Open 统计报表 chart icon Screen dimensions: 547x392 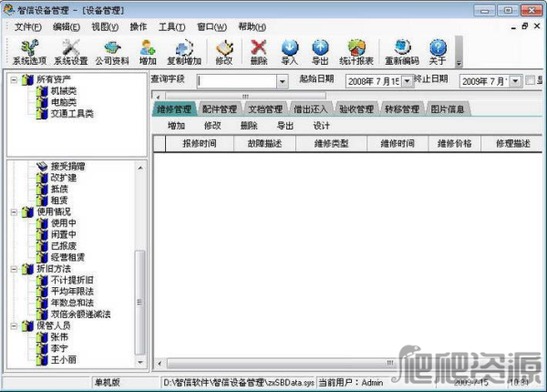(356, 52)
